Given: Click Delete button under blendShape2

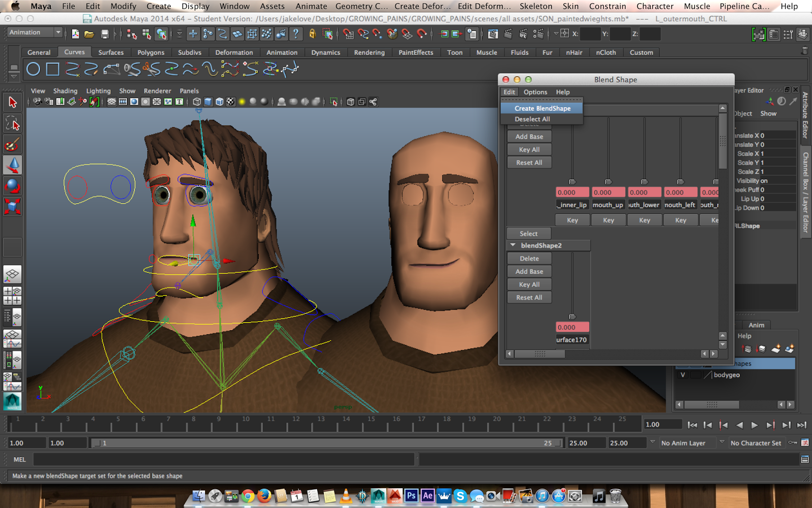Looking at the screenshot, I should (x=529, y=259).
